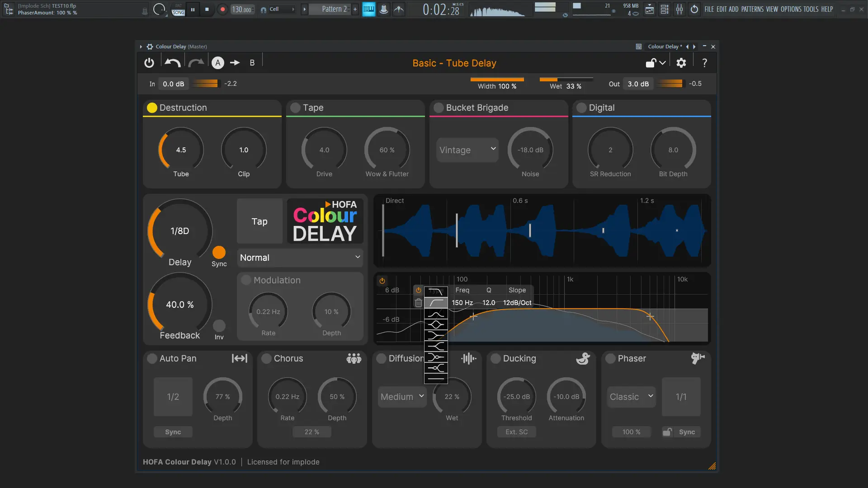Toggle the EQ section power icon
Screen dimensions: 868x488
(382, 281)
